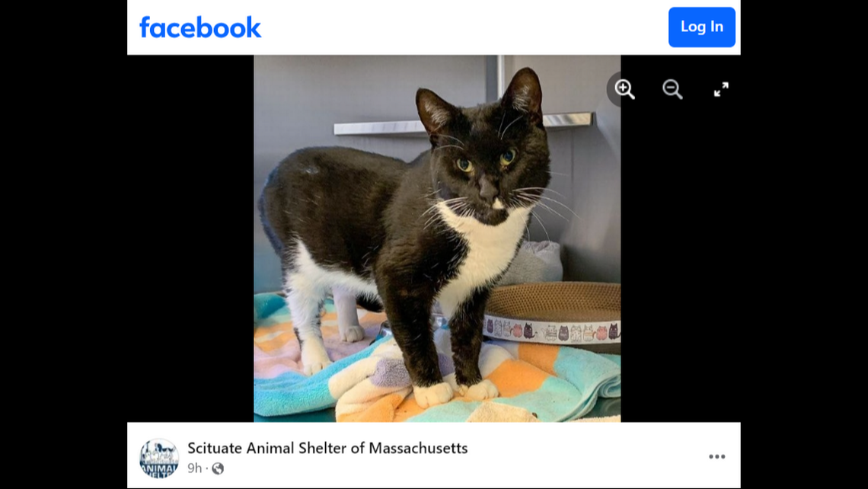
Task: Open the post via its 9h timestamp
Action: tap(194, 468)
